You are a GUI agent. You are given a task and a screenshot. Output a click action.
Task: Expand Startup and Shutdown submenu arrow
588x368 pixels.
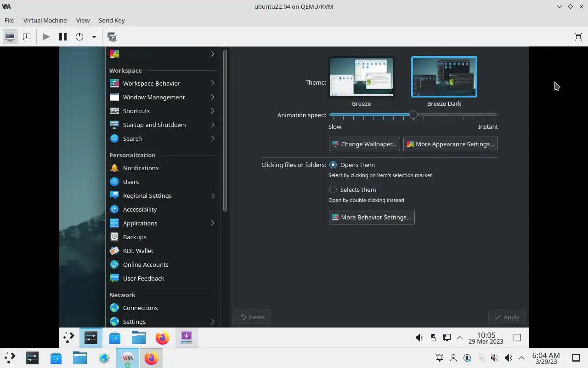tap(213, 125)
